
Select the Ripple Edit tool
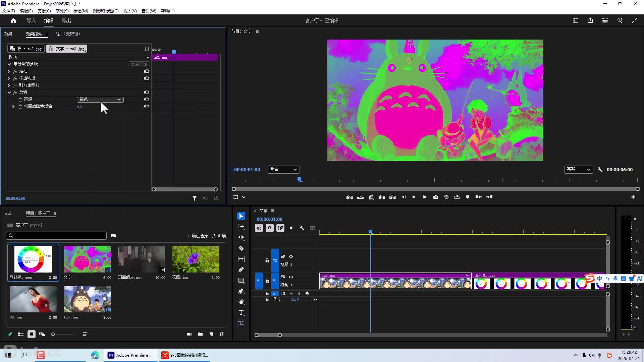pos(241,237)
